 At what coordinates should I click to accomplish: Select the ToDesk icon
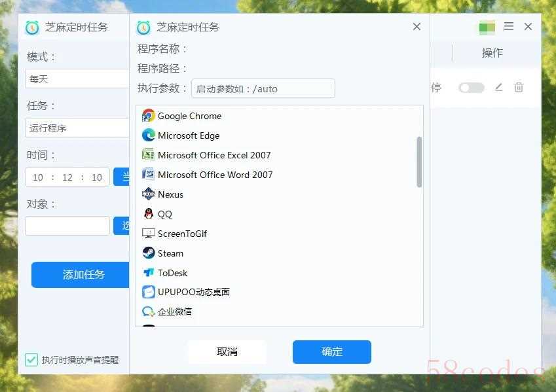(x=148, y=272)
